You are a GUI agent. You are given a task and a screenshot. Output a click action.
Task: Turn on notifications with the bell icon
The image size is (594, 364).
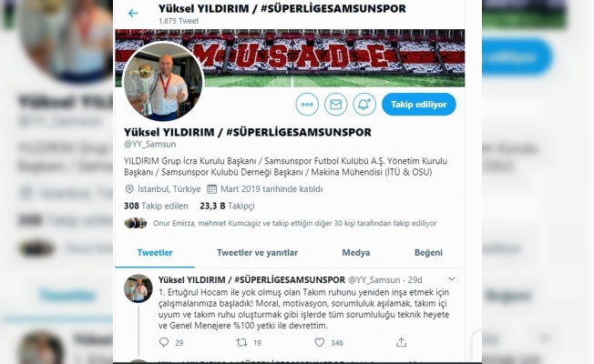pyautogui.click(x=364, y=105)
